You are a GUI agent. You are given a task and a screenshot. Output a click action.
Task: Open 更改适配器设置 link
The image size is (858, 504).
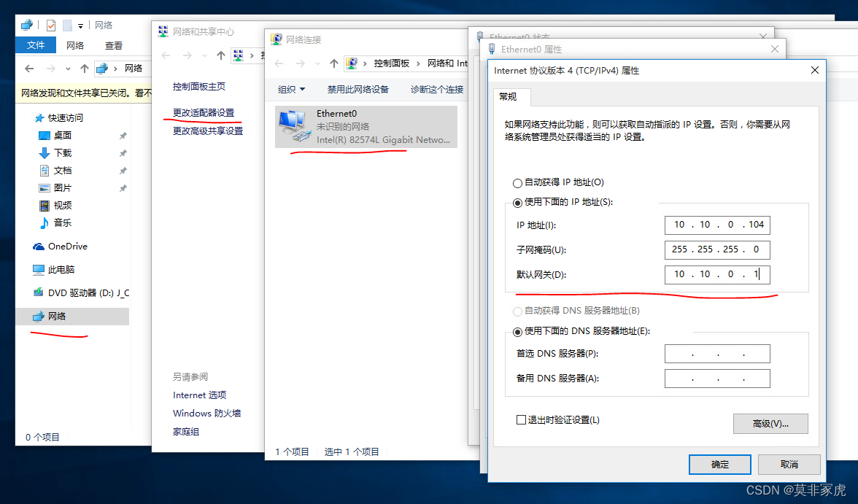click(204, 113)
